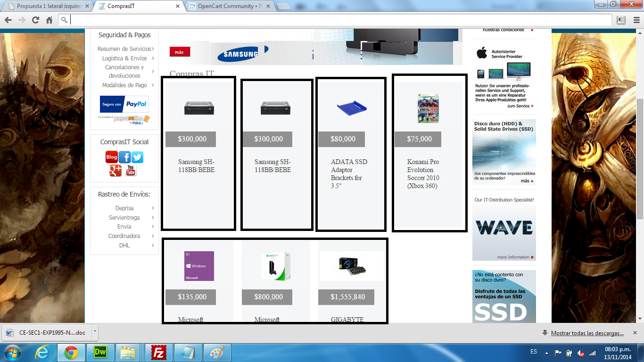Launch Dreamweaver from the taskbar
Screen dimensions: 644x362
[100, 353]
